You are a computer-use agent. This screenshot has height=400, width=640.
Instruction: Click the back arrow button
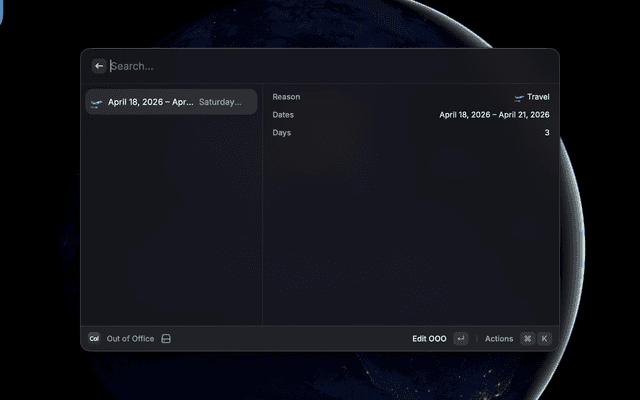pos(99,66)
